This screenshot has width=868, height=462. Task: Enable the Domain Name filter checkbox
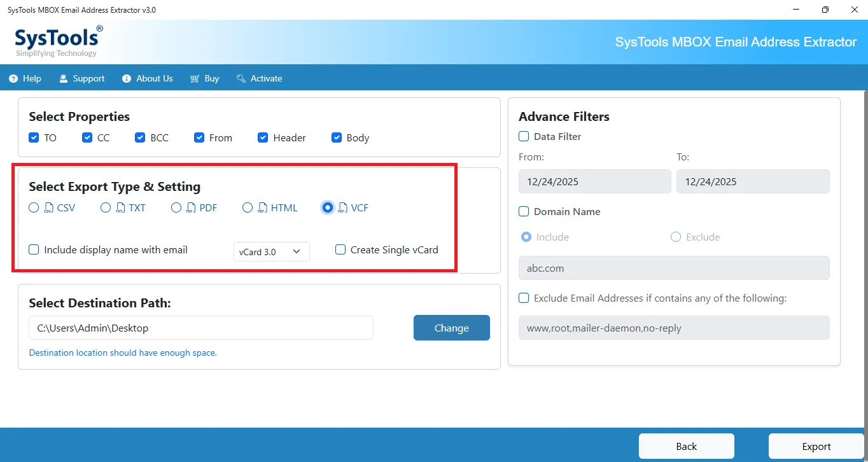pyautogui.click(x=524, y=211)
